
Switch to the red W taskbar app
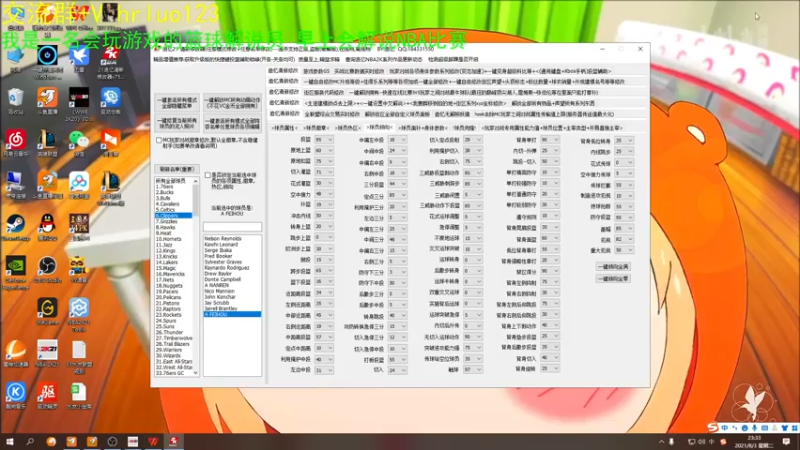(153, 442)
